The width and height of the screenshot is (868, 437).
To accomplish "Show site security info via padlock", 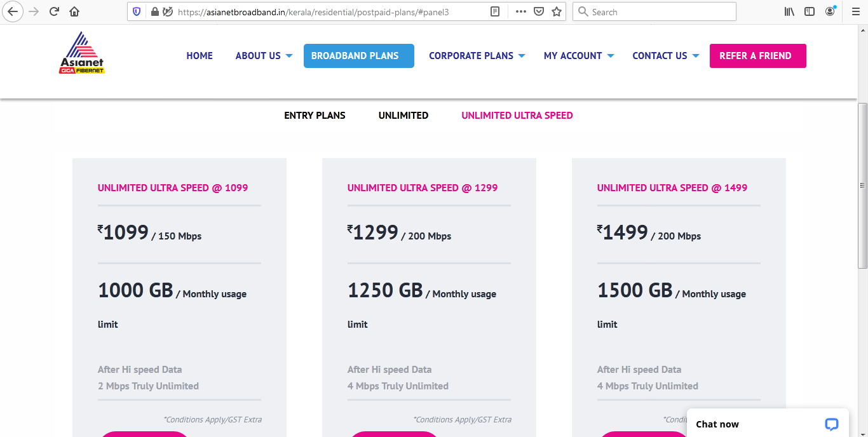I will (x=154, y=11).
